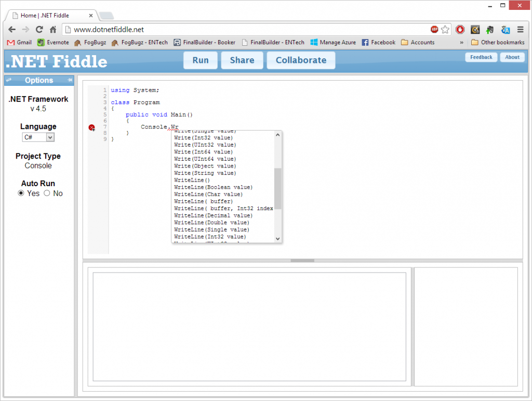Click the About button

(x=512, y=57)
